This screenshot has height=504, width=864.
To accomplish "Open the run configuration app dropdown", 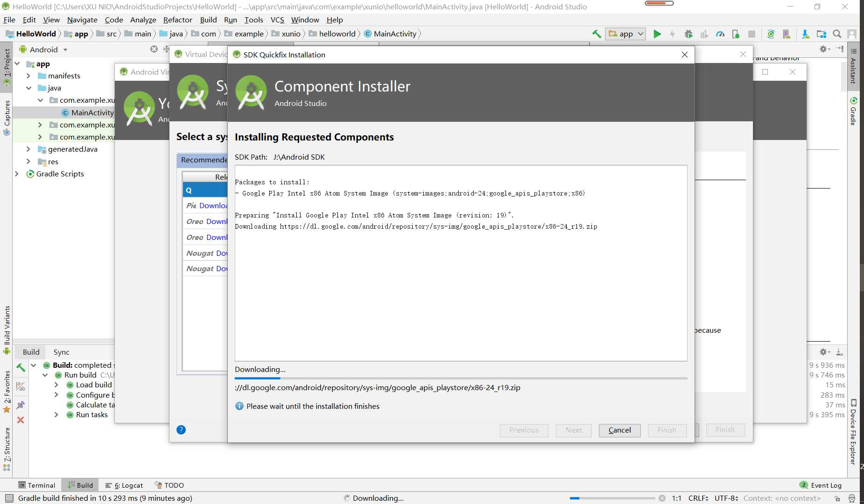I will [625, 34].
